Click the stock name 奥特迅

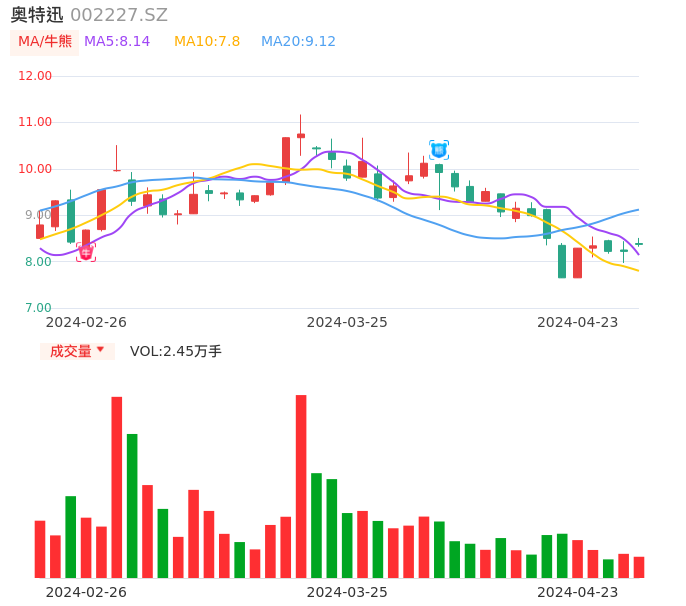pos(37,15)
